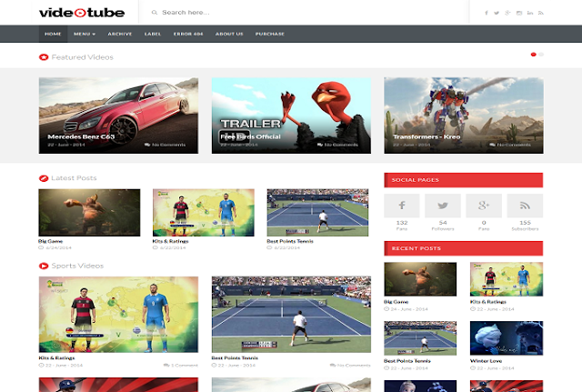The height and width of the screenshot is (392, 582).
Task: Open Kits & Ratings large Sports Videos thumbnail
Action: (118, 315)
